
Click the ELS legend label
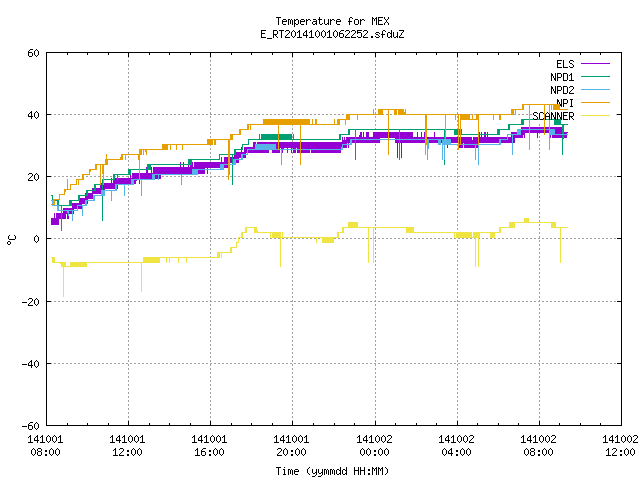click(x=565, y=64)
